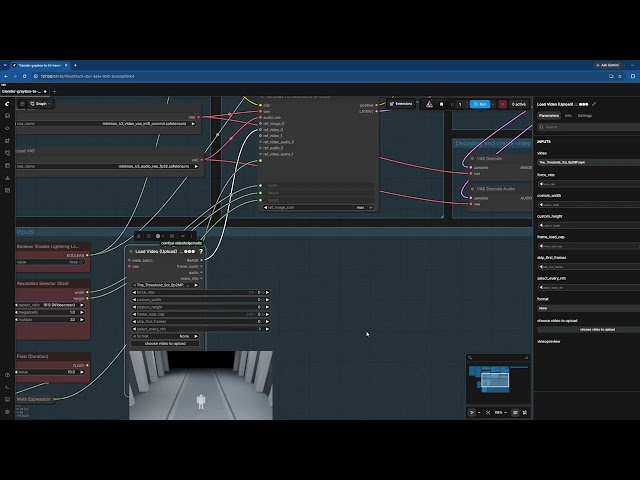Viewport: 640px width, 480px height.
Task: Switch to the Info tab
Action: click(568, 116)
